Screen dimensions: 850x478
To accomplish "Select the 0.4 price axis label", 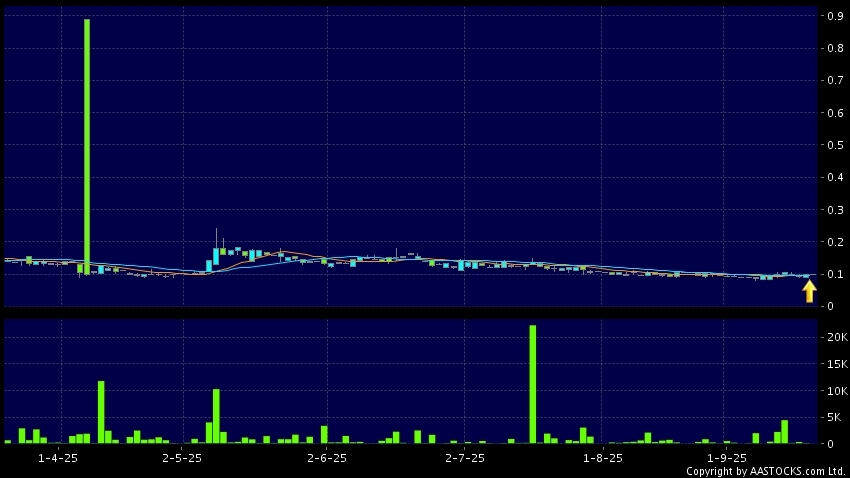I will click(x=835, y=177).
